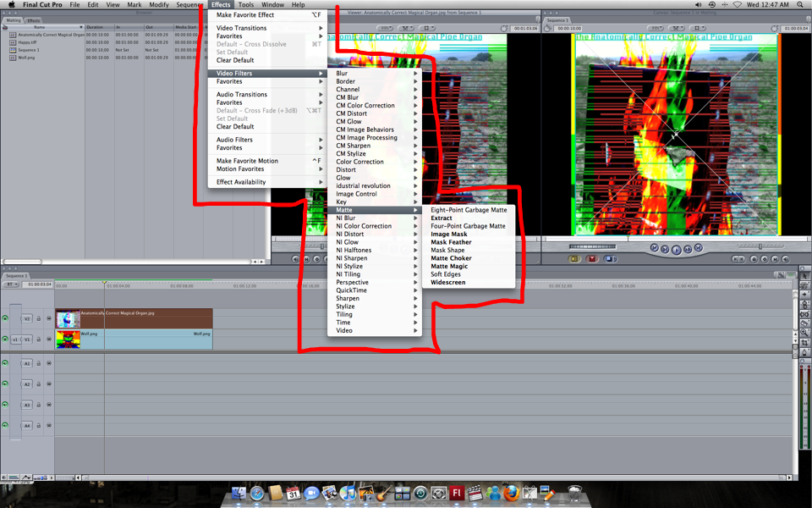Open the RT pop-up menu in Timeline

pyautogui.click(x=10, y=284)
